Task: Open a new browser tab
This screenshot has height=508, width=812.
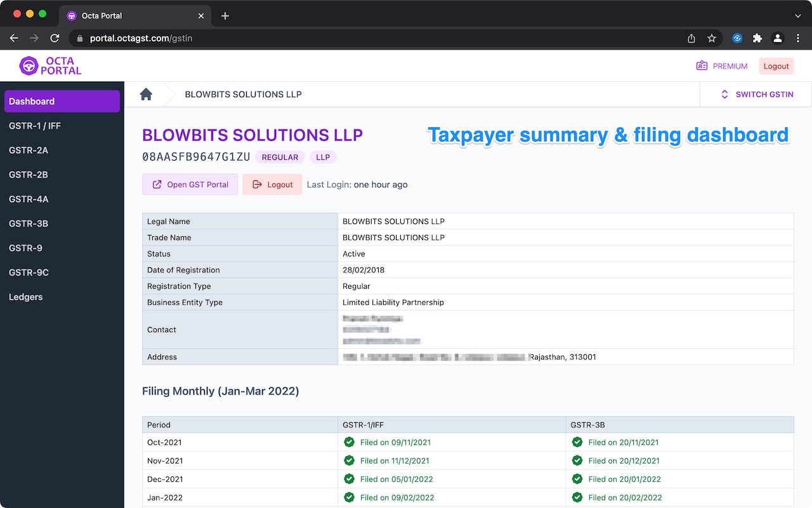Action: (x=225, y=16)
